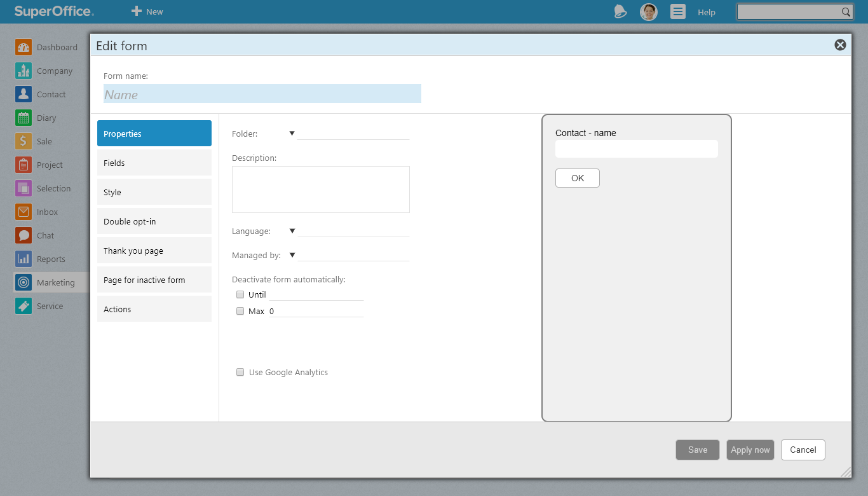Open Page for inactive form tab

coord(154,280)
